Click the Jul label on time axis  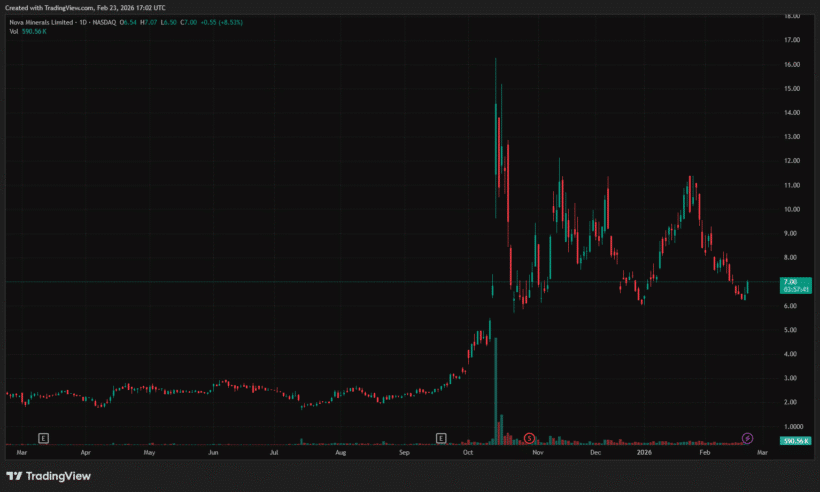274,453
